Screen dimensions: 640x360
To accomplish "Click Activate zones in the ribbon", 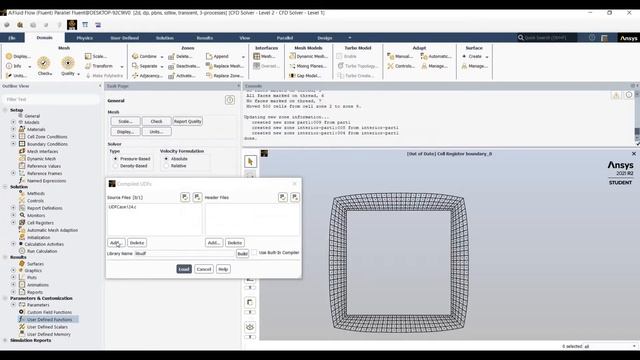I will 182,76.
